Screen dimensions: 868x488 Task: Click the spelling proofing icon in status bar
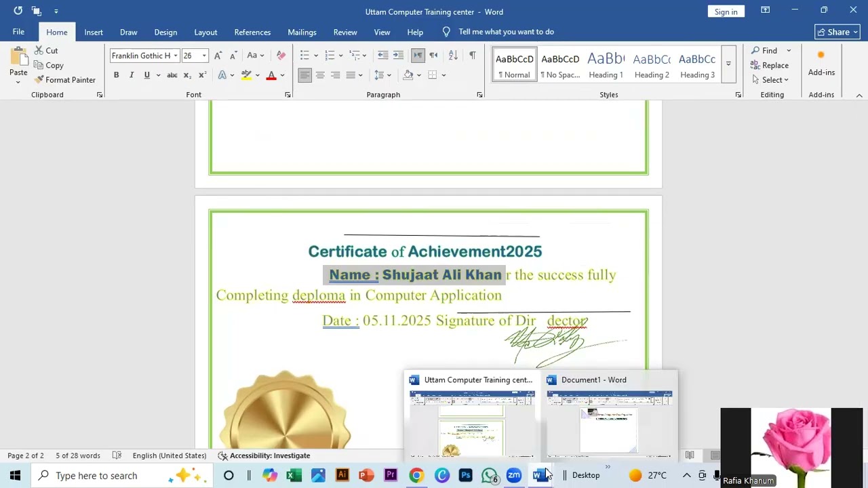coord(117,455)
